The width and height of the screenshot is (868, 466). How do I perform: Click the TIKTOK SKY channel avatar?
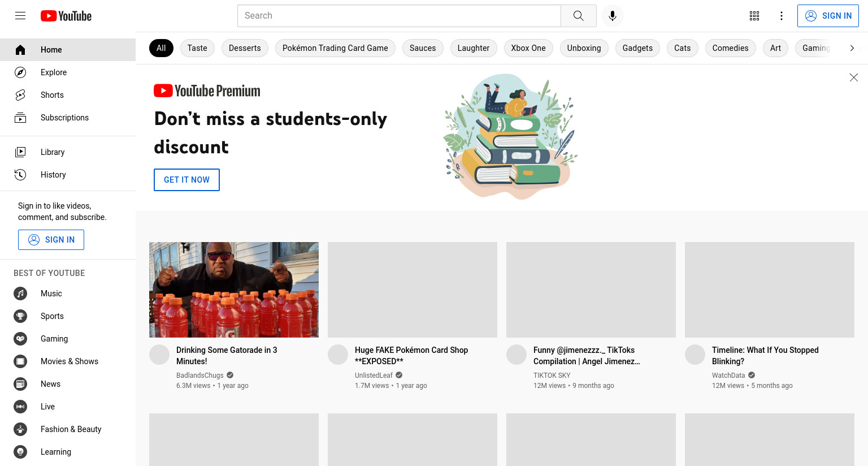click(517, 355)
